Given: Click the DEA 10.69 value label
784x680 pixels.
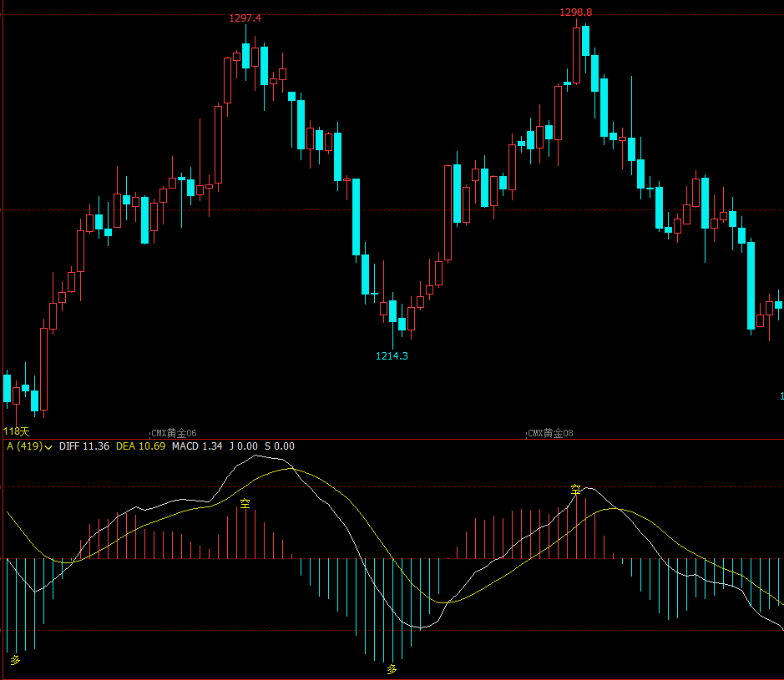Looking at the screenshot, I should tap(140, 446).
